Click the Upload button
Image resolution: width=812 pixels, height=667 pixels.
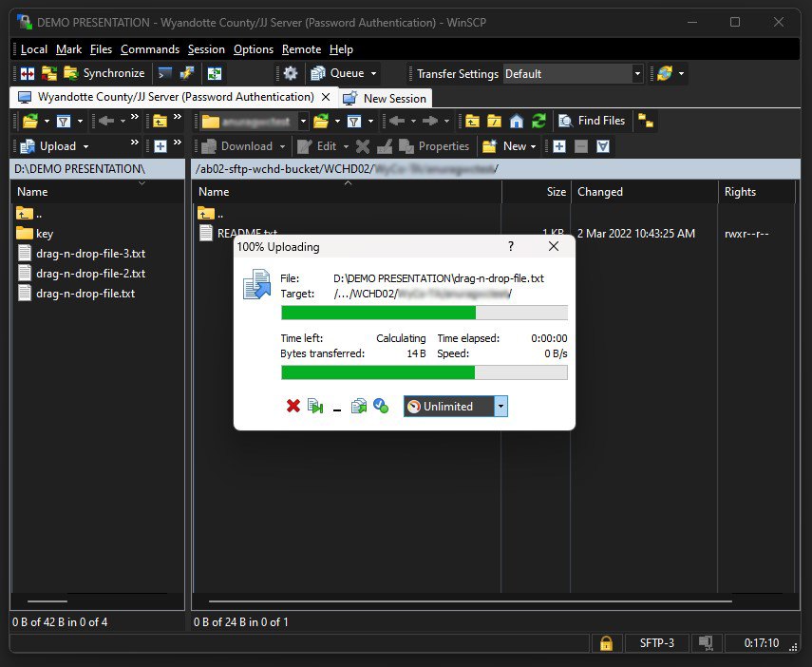coord(48,146)
